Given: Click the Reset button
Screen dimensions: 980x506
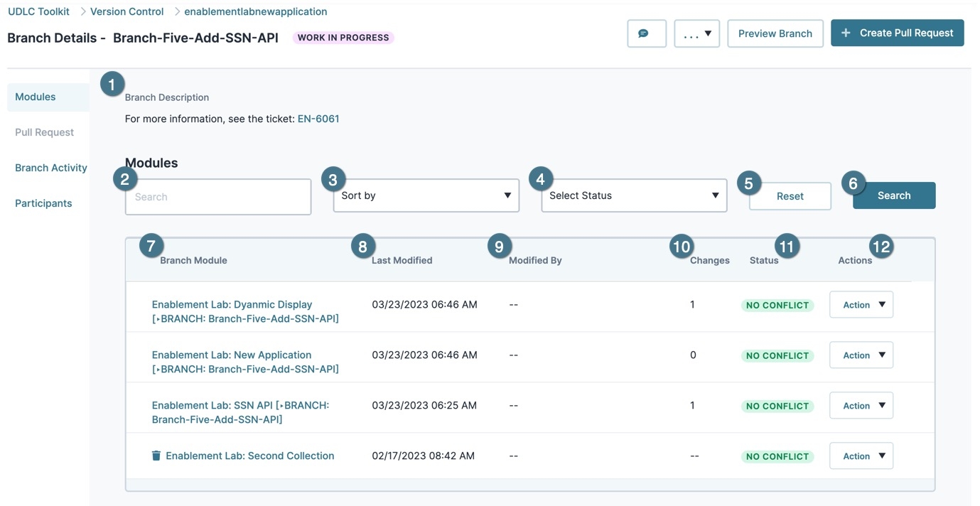Looking at the screenshot, I should [790, 196].
